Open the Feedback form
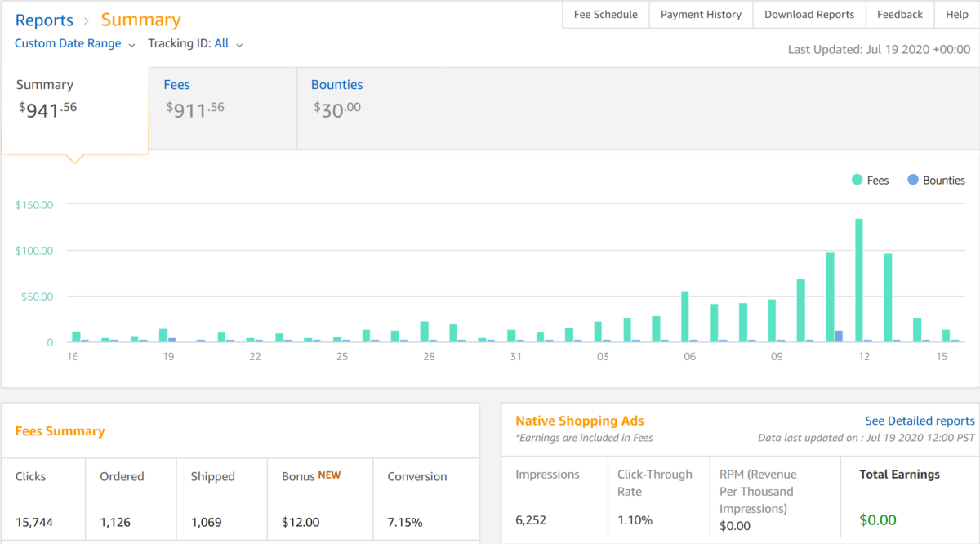 [x=899, y=14]
